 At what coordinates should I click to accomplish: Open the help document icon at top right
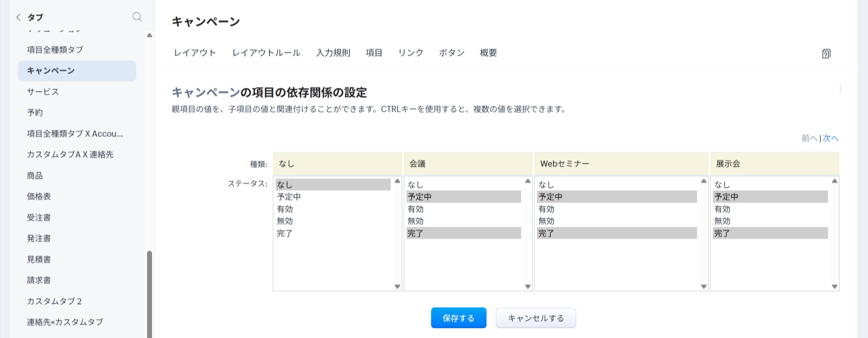click(x=826, y=54)
